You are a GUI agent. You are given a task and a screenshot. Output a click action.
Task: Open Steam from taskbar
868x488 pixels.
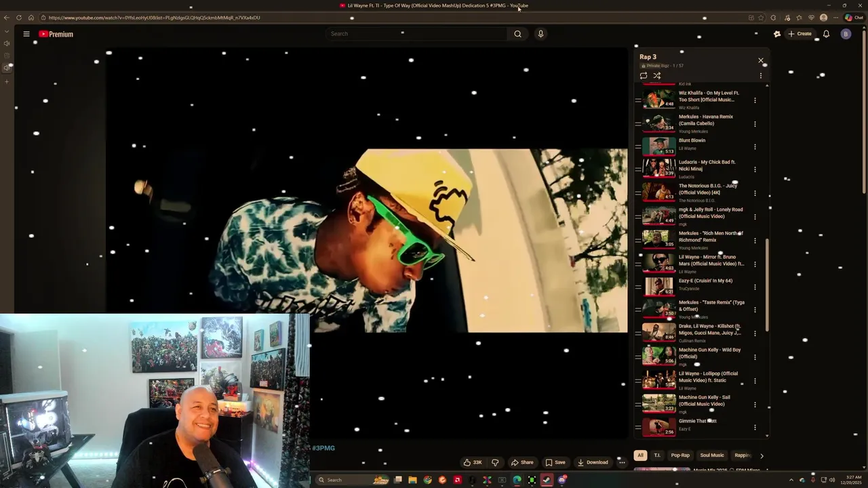(x=547, y=480)
